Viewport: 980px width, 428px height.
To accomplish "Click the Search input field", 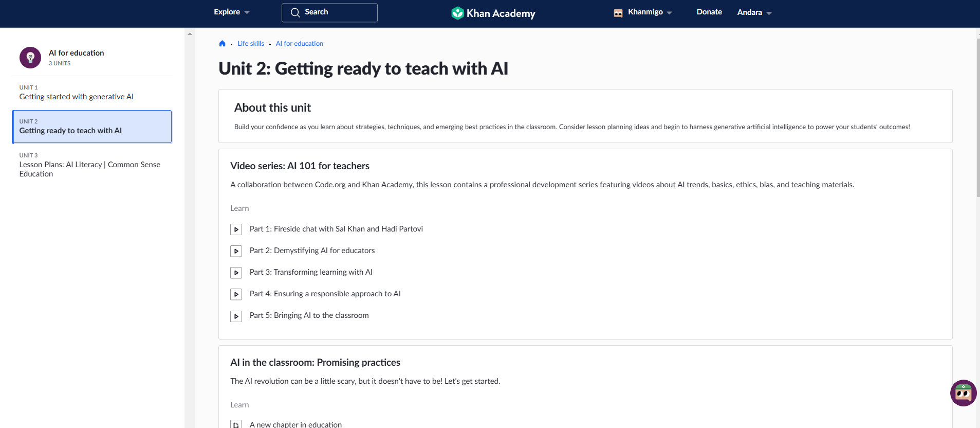I will pos(329,12).
